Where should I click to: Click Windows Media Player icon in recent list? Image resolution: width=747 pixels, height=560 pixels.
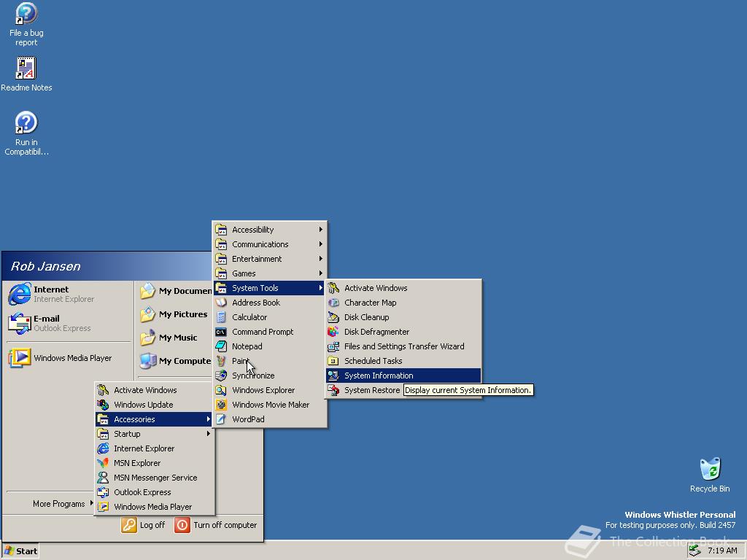(20, 357)
